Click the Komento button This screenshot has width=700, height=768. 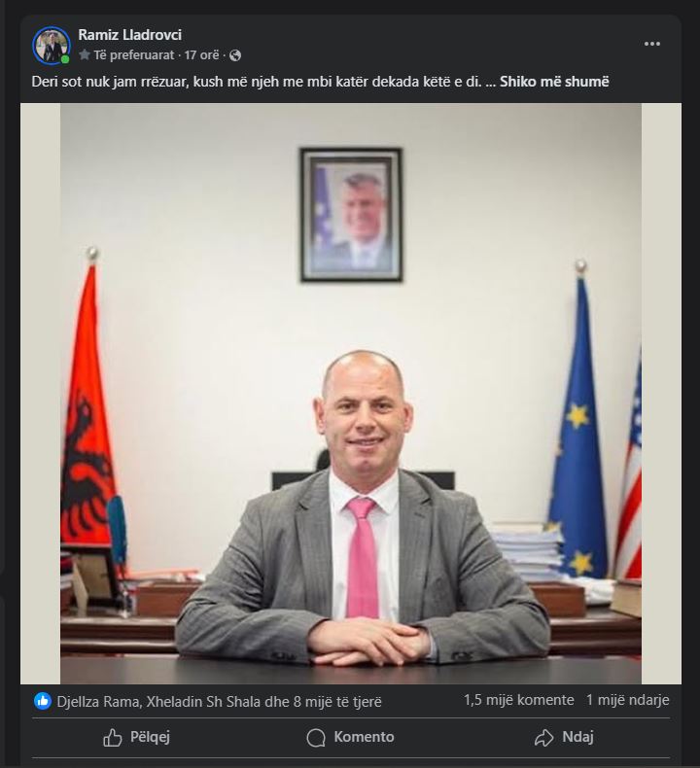(x=350, y=737)
